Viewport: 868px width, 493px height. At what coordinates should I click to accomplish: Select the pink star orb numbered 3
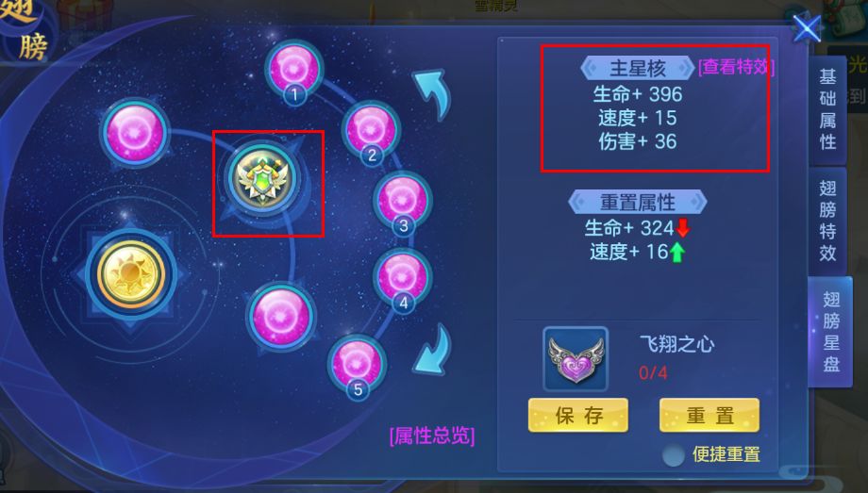pos(403,200)
